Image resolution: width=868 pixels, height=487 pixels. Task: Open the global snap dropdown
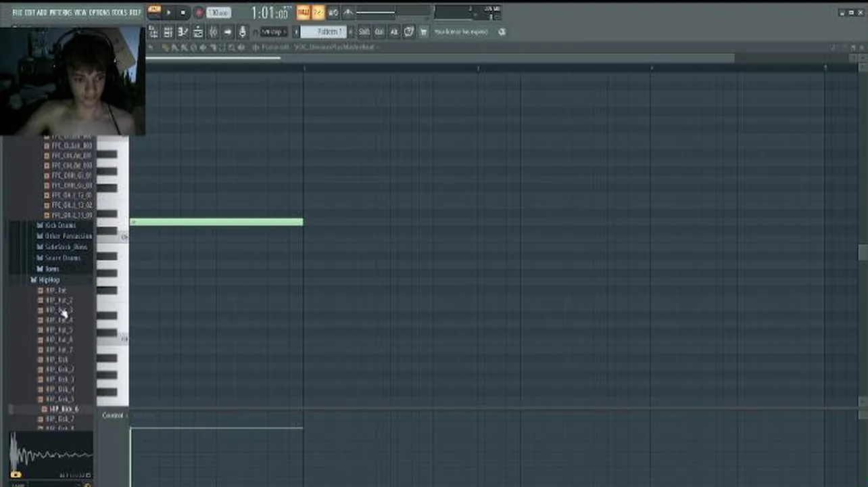[x=274, y=32]
